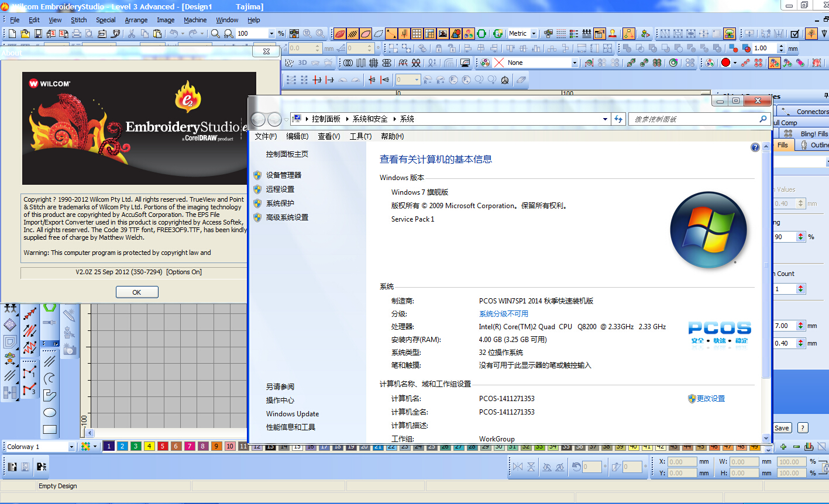Open the color palette options dropdown
This screenshot has width=829, height=504.
pos(95,447)
